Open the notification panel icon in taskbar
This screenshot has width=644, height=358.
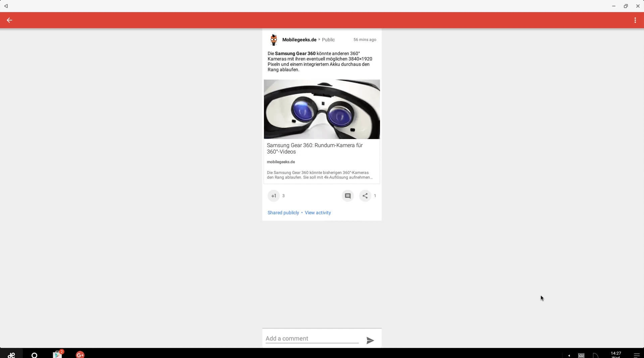(x=637, y=355)
